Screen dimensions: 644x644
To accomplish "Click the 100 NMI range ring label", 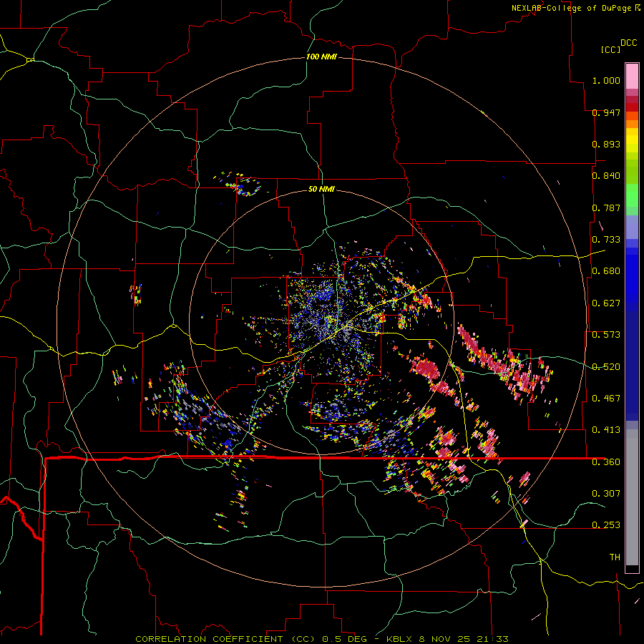I will tap(321, 57).
